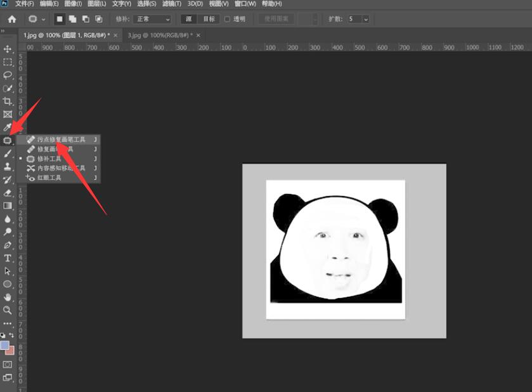
Task: Select the Zoom tool
Action: [8, 310]
